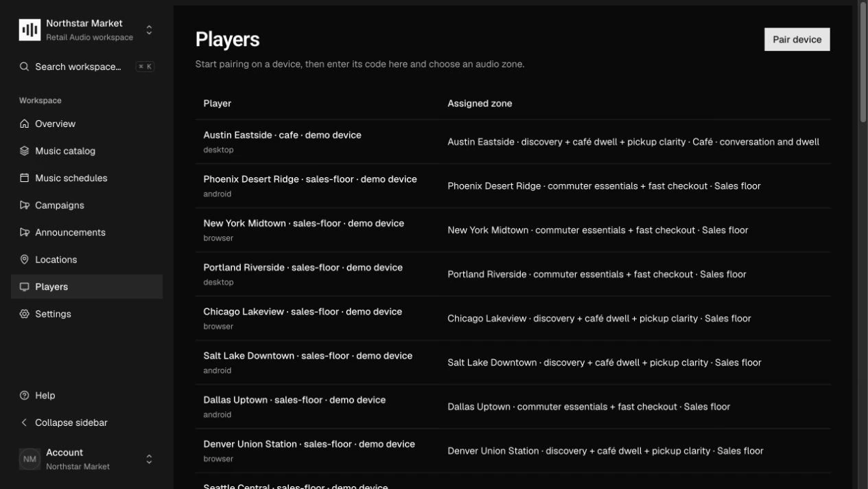Click the Campaigns icon
Image resolution: width=868 pixels, height=489 pixels.
(25, 205)
